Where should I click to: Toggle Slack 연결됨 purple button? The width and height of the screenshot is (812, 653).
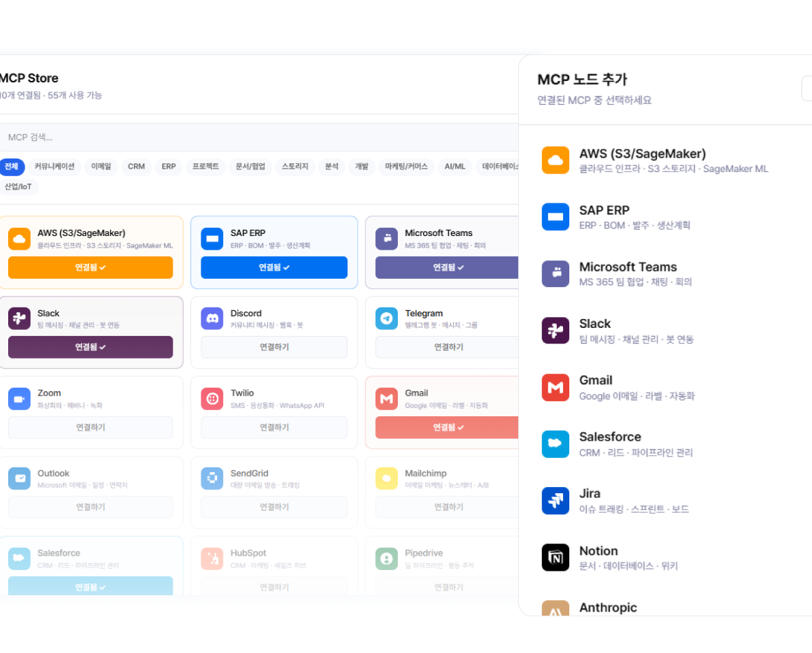coord(90,347)
